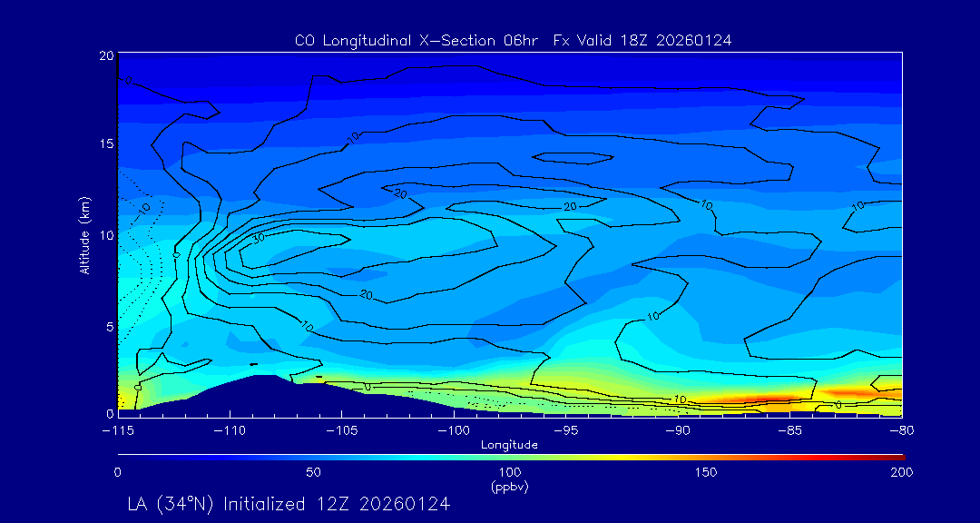Image resolution: width=980 pixels, height=523 pixels.
Task: Click the 'Longitude' axis label
Action: [509, 446]
